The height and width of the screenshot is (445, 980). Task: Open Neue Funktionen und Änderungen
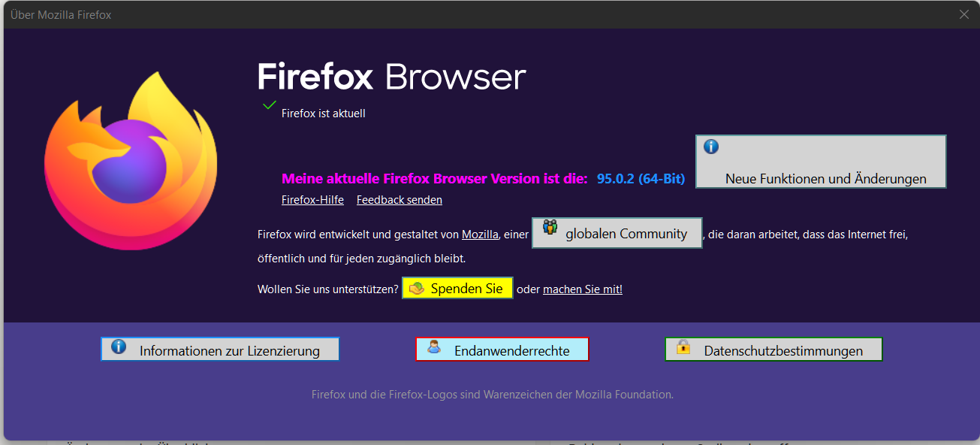(821, 162)
